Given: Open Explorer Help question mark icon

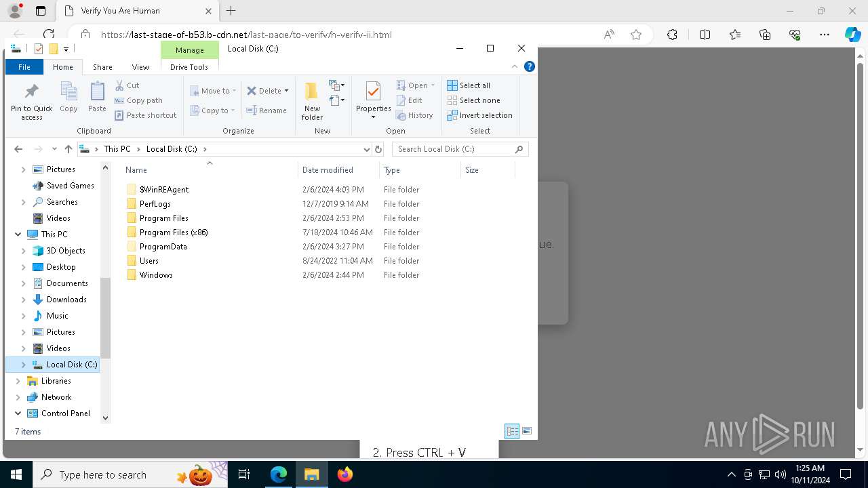Looking at the screenshot, I should (x=530, y=66).
